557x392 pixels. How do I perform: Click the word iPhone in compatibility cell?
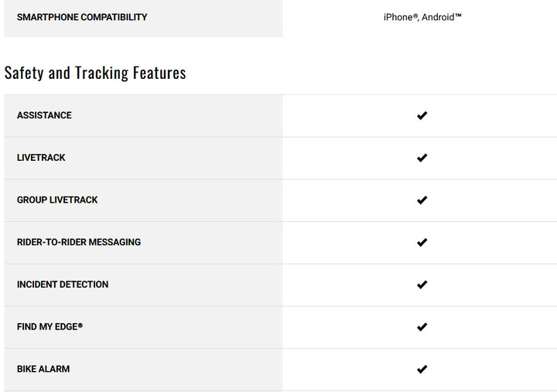[398, 17]
